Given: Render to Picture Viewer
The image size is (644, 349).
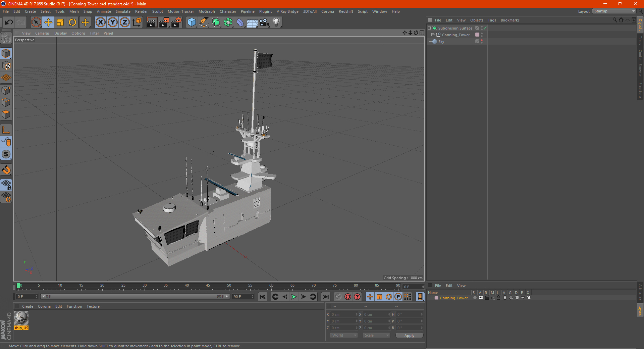Looking at the screenshot, I should pyautogui.click(x=164, y=22).
